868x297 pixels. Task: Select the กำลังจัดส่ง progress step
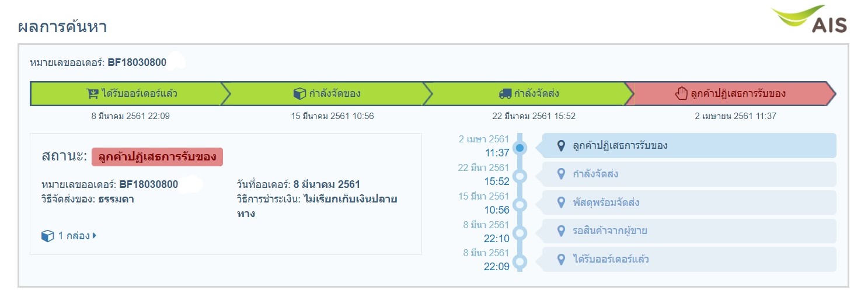pyautogui.click(x=528, y=93)
